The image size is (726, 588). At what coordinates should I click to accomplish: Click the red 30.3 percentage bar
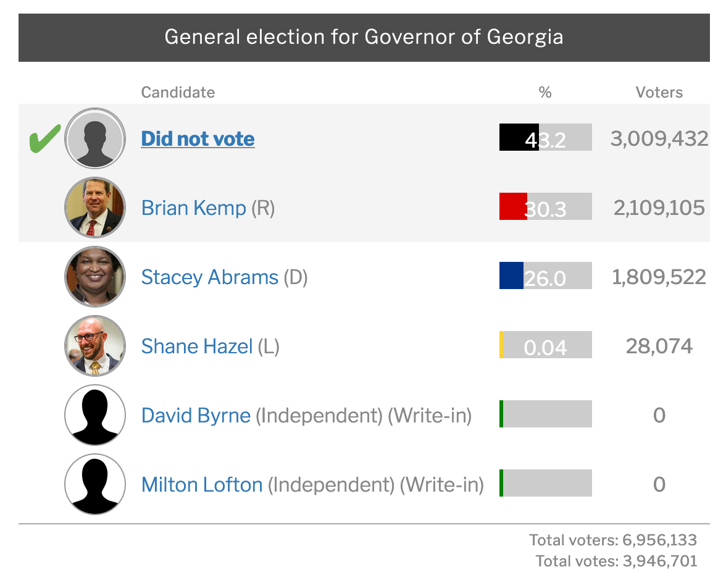(x=546, y=206)
